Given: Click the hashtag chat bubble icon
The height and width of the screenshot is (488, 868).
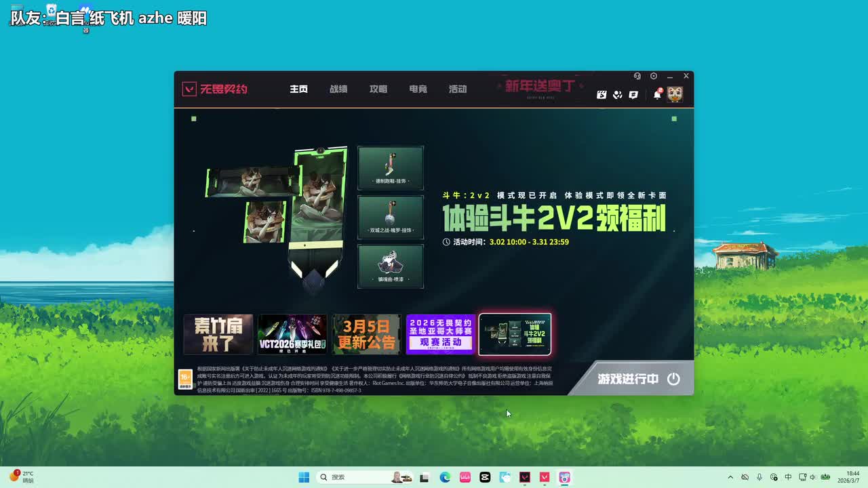Looking at the screenshot, I should pos(633,95).
